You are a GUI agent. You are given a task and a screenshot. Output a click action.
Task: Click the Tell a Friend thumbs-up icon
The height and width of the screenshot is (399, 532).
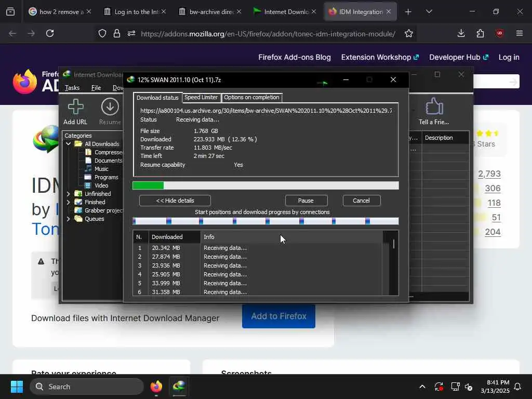pos(434,107)
